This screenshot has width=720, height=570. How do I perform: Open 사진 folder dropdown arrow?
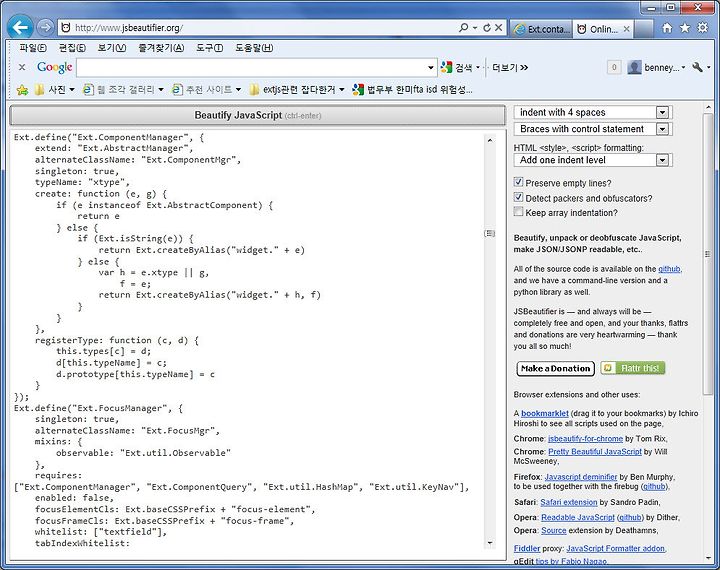tap(72, 90)
